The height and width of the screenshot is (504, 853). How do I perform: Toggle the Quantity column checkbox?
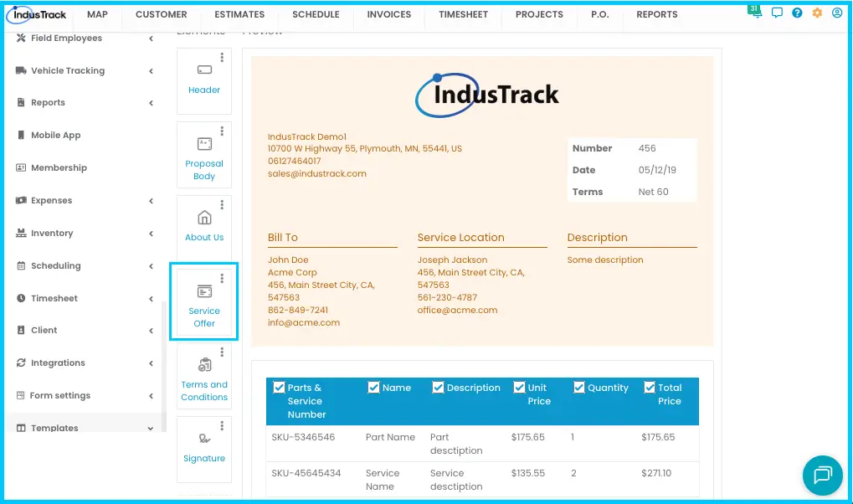[578, 387]
